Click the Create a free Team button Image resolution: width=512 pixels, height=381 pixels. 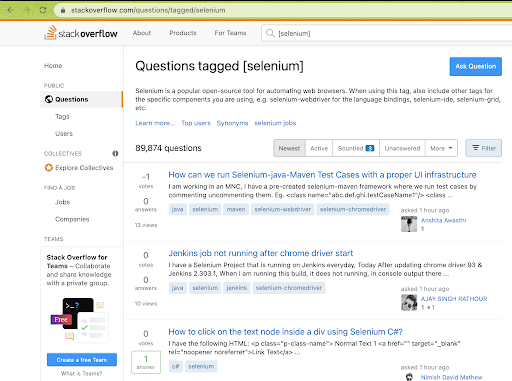82,360
